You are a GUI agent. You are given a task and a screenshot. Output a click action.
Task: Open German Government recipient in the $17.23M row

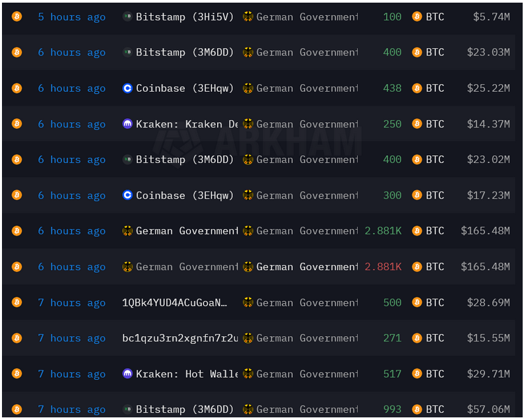click(307, 195)
